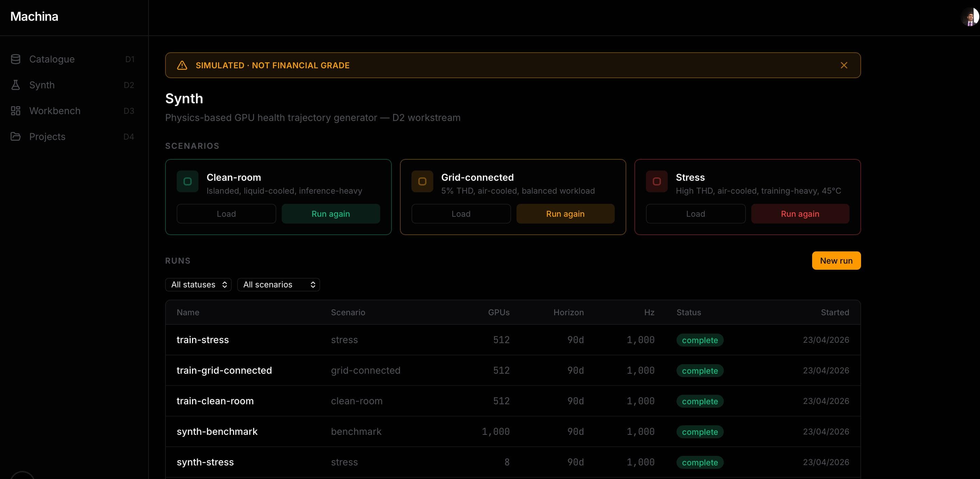Click the Catalogue database icon
Viewport: 980px width, 479px height.
(16, 59)
